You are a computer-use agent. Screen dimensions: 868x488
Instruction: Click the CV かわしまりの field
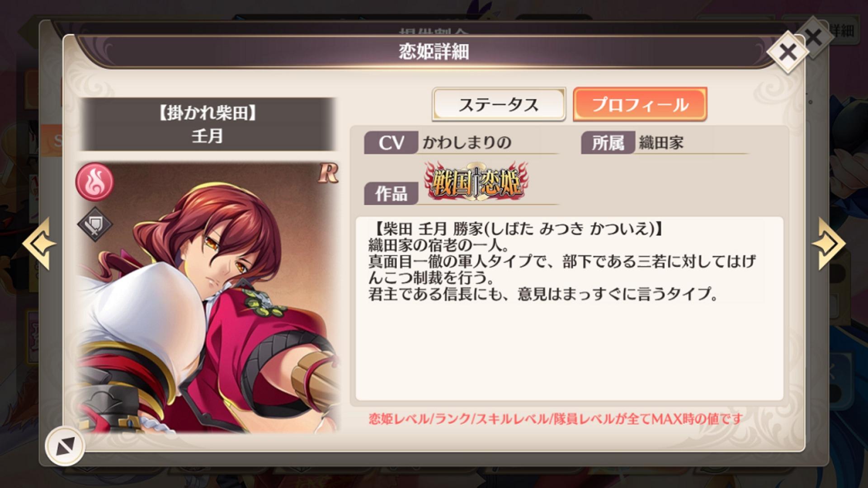(x=462, y=143)
